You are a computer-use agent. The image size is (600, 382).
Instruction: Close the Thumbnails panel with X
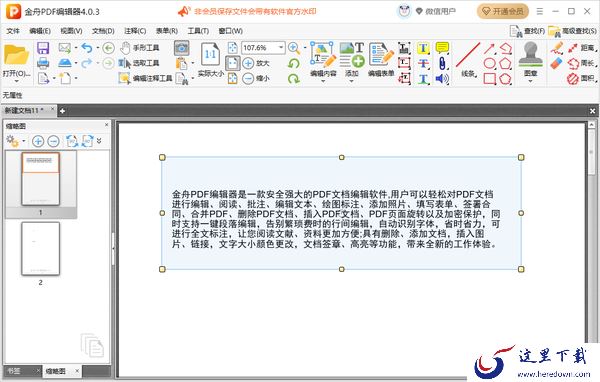pyautogui.click(x=106, y=125)
